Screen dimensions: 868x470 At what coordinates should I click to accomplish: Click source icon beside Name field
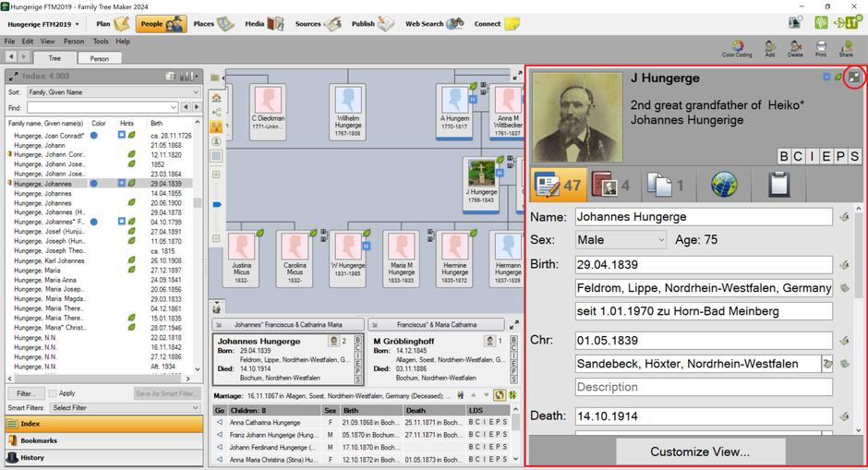coord(844,217)
